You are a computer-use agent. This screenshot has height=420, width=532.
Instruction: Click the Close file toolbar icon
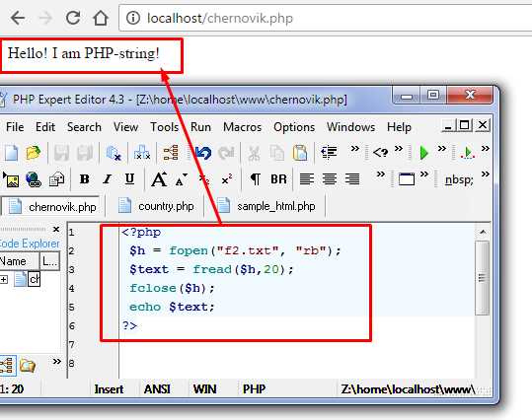(114, 153)
